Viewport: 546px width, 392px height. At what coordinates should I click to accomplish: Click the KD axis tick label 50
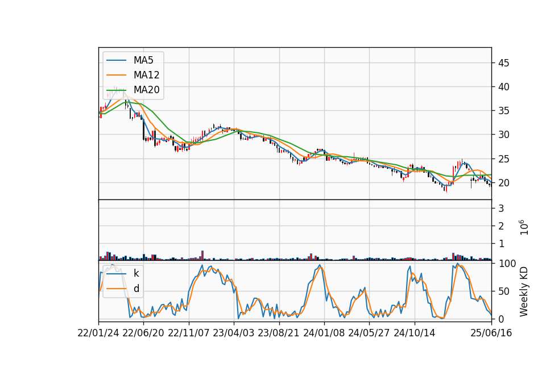[x=504, y=291]
